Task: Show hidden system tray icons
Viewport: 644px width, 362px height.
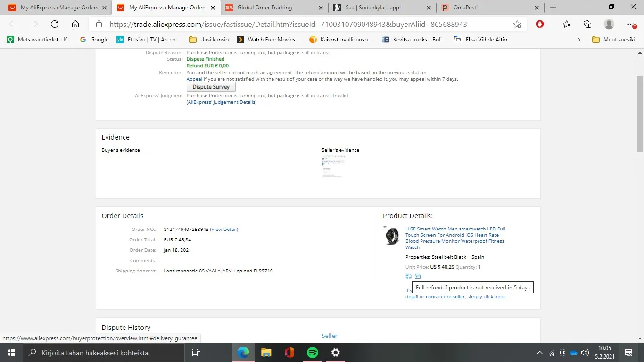Action: pos(540,353)
